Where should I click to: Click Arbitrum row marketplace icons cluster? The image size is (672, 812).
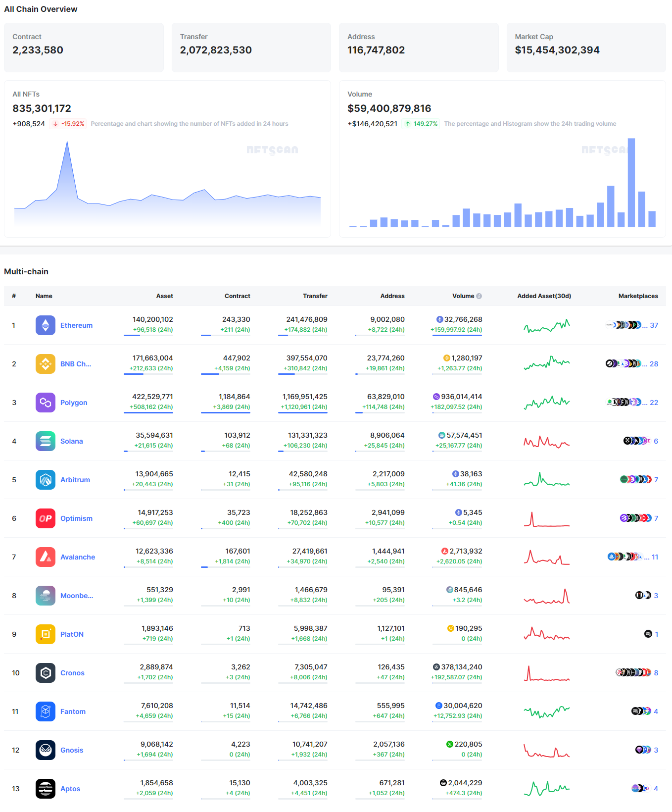pos(636,480)
